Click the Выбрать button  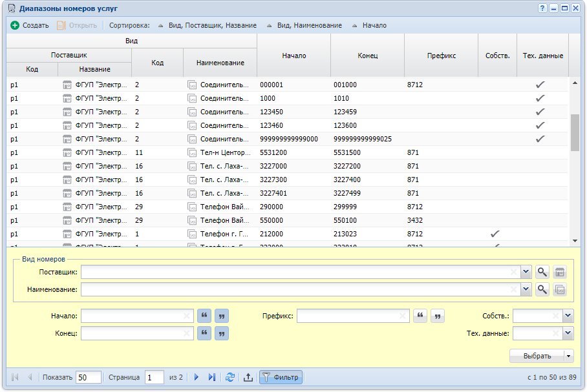(x=537, y=356)
